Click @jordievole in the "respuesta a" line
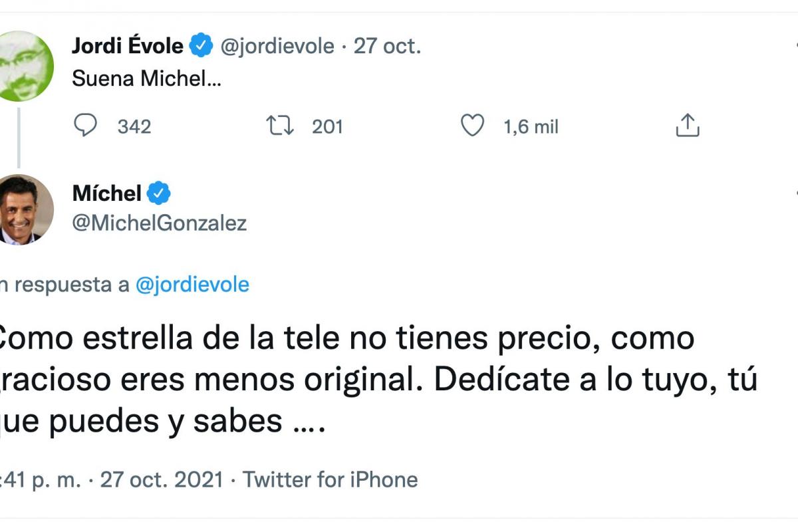 [192, 285]
